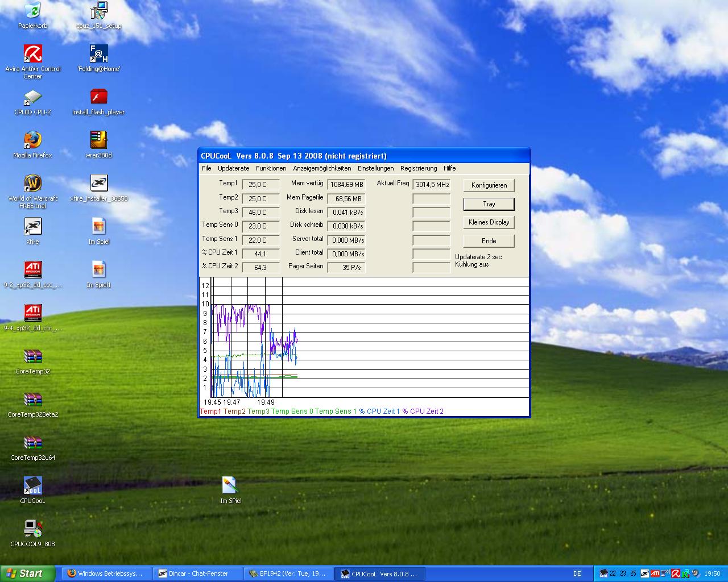Click the CPUCooL tray icon in system tray
The height and width of the screenshot is (582, 728).
[x=603, y=573]
